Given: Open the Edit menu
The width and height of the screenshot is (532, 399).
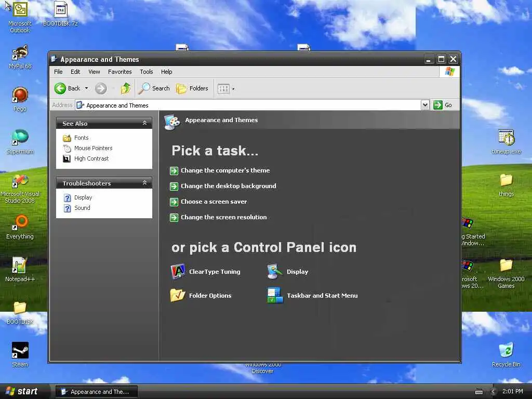Looking at the screenshot, I should click(x=75, y=72).
